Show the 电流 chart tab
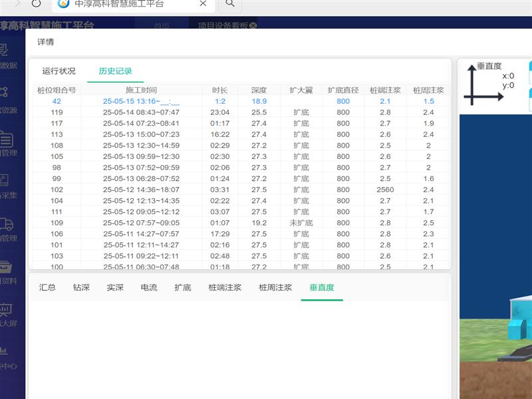 click(x=149, y=288)
